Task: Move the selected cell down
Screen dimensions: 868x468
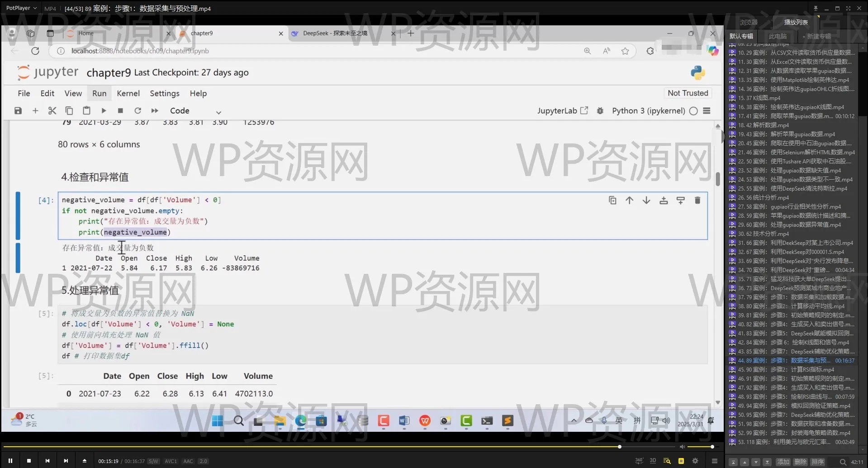Action: tap(646, 200)
